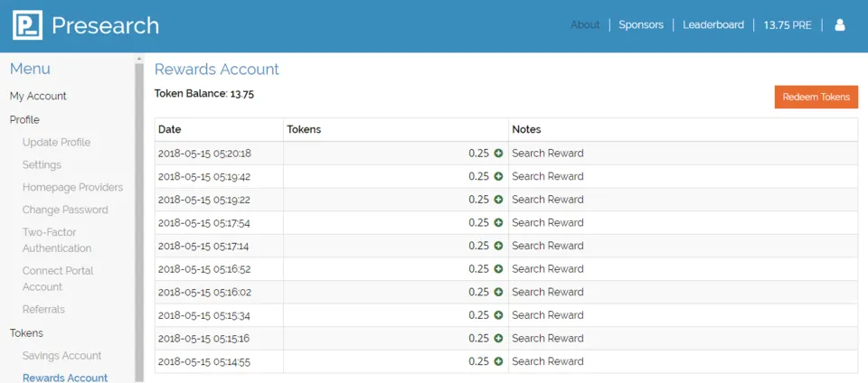Click Search Reward note in 05:17:54 row
The width and height of the screenshot is (868, 383).
tap(548, 223)
